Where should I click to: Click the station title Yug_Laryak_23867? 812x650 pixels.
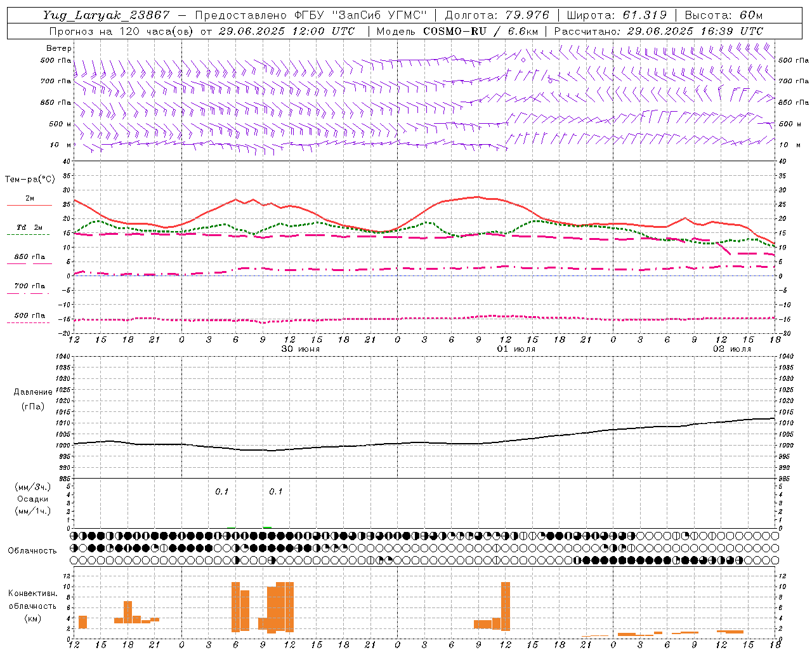107,15
